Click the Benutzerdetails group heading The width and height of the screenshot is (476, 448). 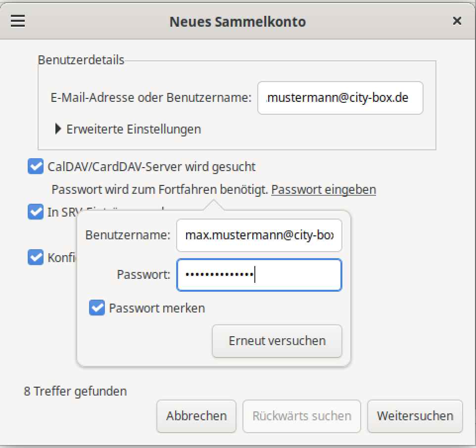coord(81,60)
